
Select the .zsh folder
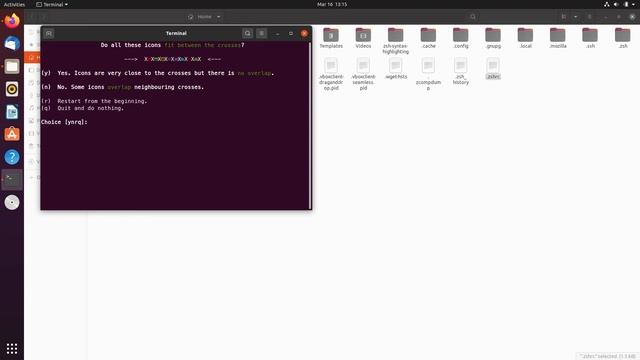pos(622,38)
